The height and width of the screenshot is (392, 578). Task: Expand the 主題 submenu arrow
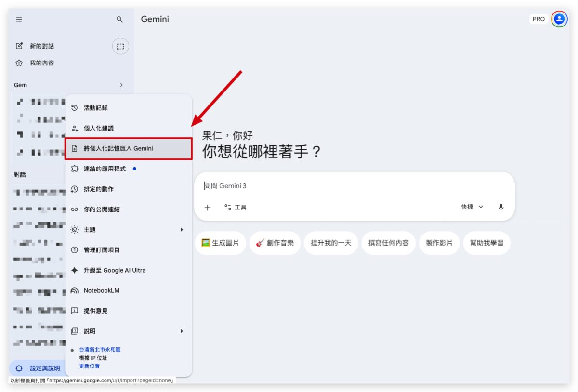[182, 230]
